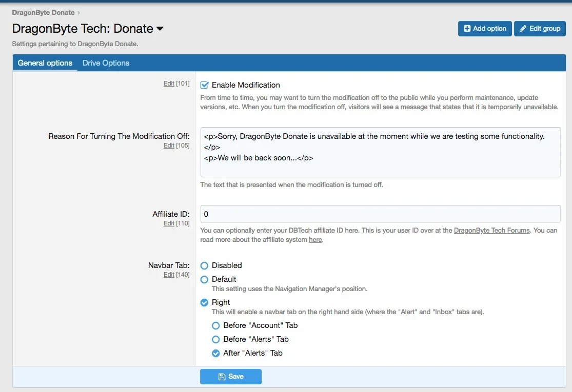This screenshot has width=572, height=392.
Task: Open the DragonByte Tech: Donate title dropdown arrow
Action: point(160,29)
